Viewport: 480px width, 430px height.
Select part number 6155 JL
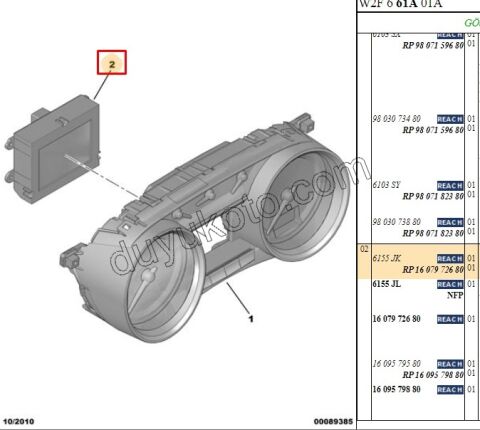387,284
